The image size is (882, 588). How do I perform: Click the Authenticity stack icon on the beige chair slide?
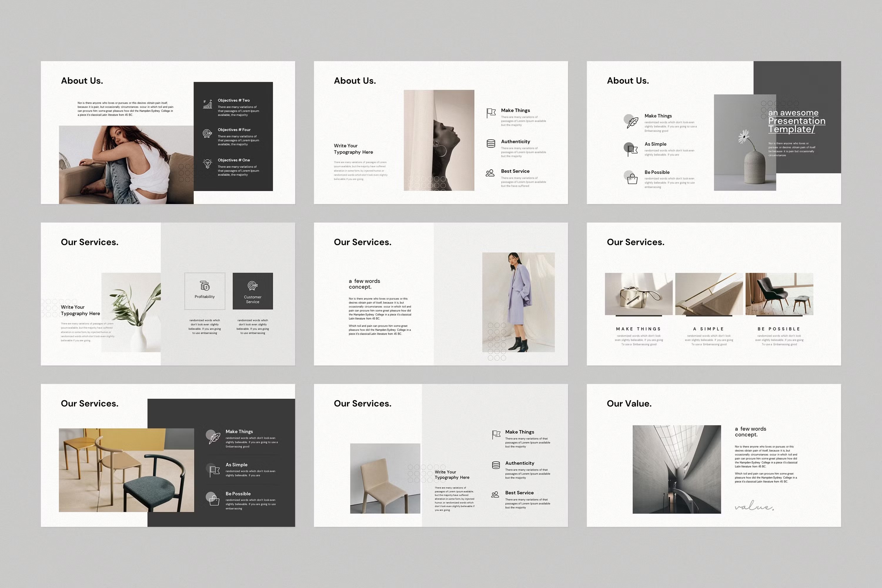pyautogui.click(x=496, y=465)
